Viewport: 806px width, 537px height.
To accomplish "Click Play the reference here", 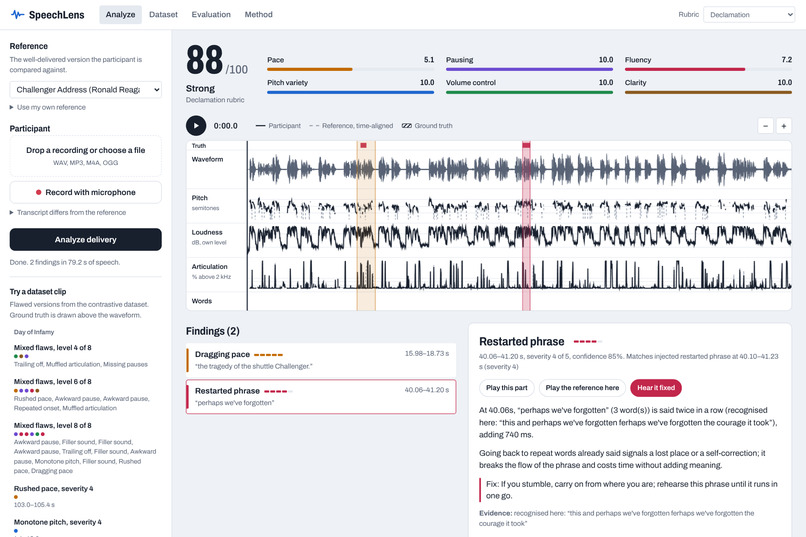I will tap(582, 387).
